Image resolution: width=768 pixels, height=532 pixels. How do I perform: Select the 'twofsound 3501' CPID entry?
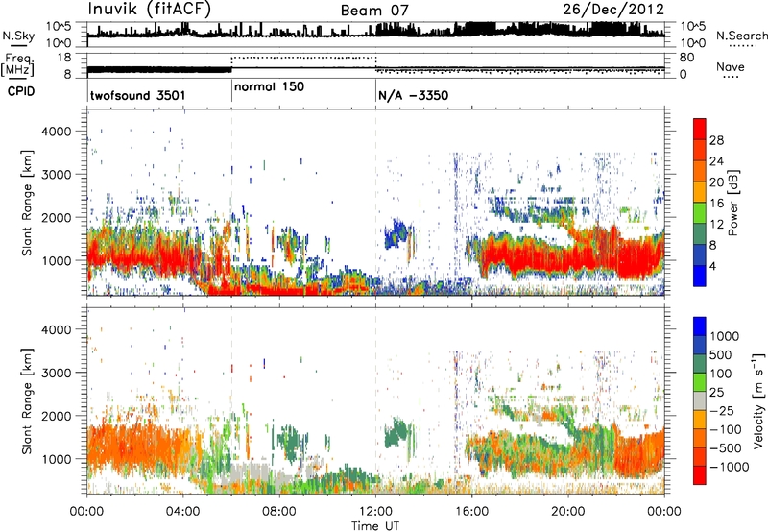coord(137,95)
